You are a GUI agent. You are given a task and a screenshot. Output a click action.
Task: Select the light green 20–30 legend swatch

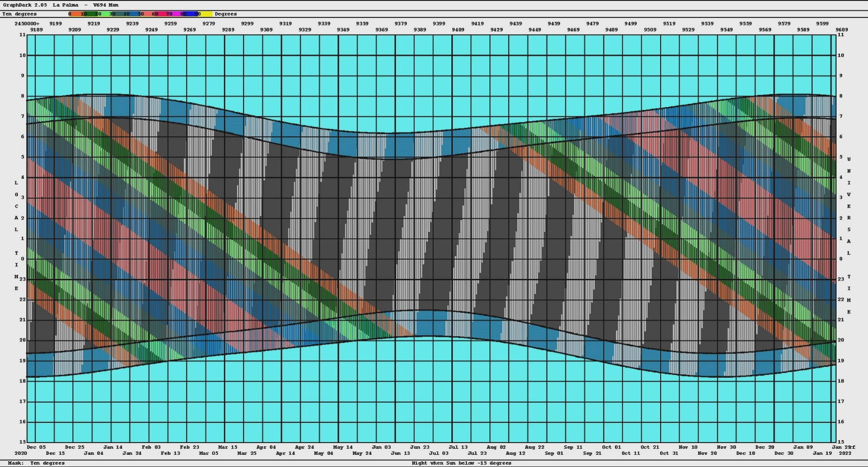pyautogui.click(x=104, y=14)
